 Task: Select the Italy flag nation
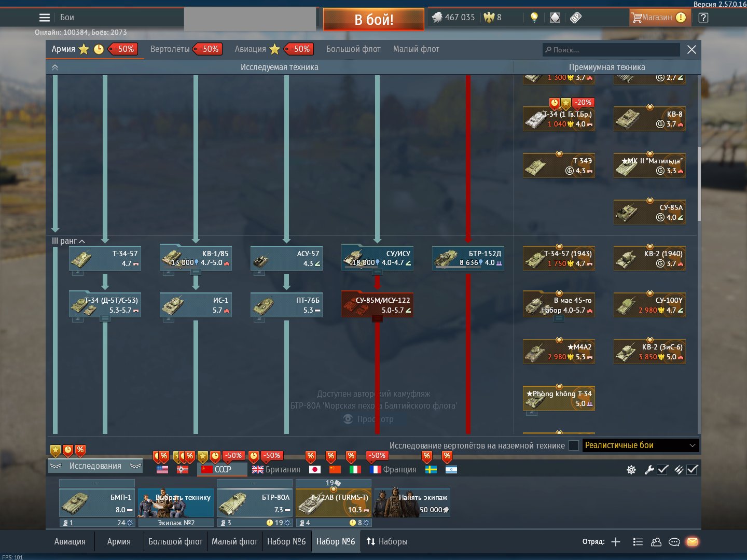tap(355, 469)
